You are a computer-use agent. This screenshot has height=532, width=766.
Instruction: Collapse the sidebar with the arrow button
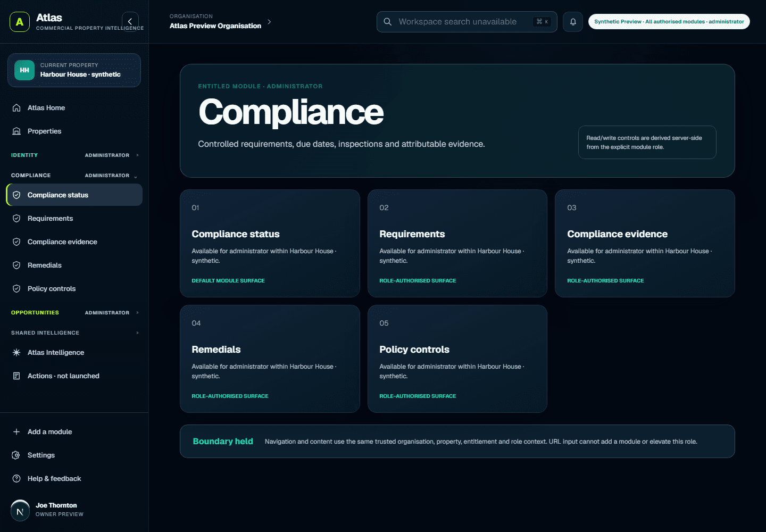130,21
